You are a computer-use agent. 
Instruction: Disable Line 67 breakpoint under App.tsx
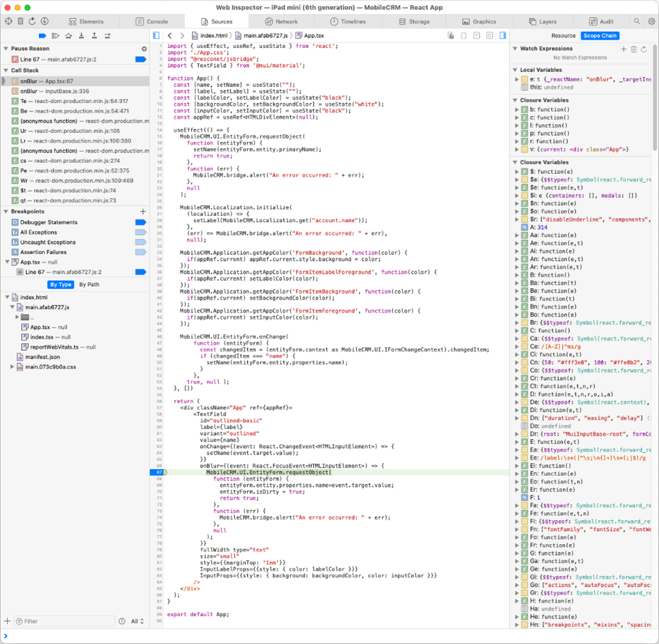click(x=140, y=272)
